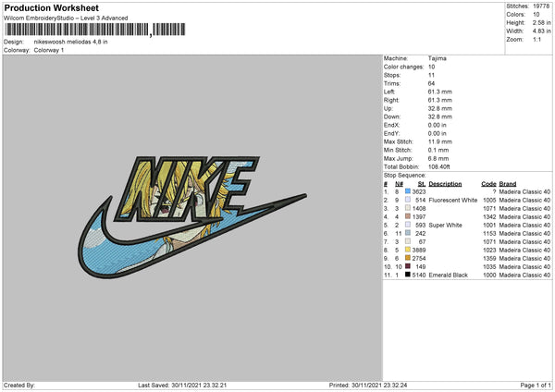Click the 'Description' column header
This screenshot has height=392, width=555.
445,184
